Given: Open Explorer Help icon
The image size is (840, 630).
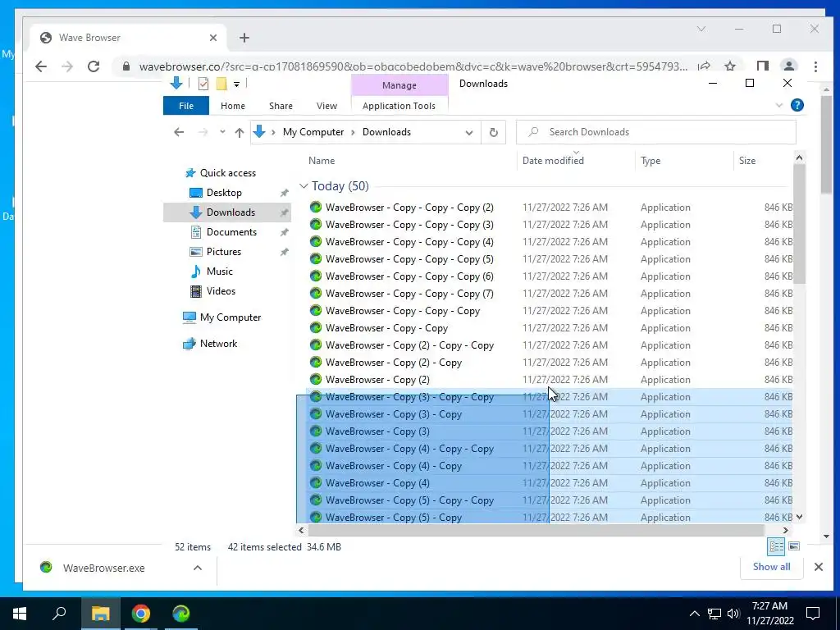Looking at the screenshot, I should click(x=797, y=105).
